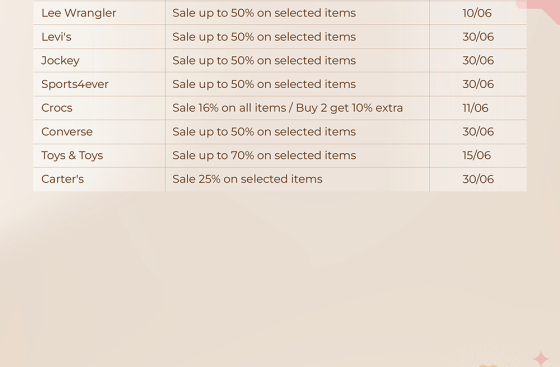Click Carter's 30/06 end date
The height and width of the screenshot is (367, 560).
[478, 179]
